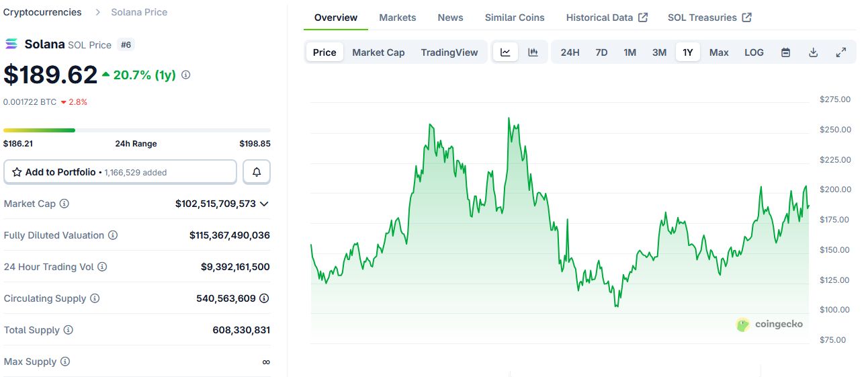The width and height of the screenshot is (868, 377).
Task: Toggle LOG scale on chart
Action: point(754,52)
